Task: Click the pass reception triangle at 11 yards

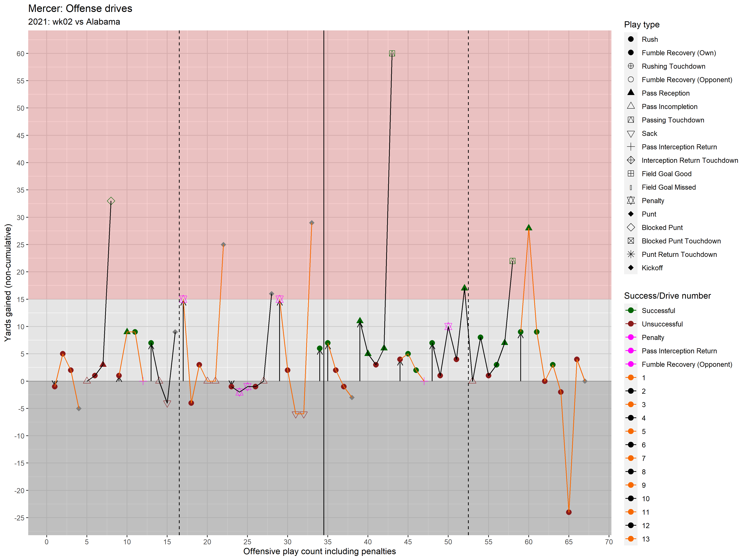Action: 360,321
